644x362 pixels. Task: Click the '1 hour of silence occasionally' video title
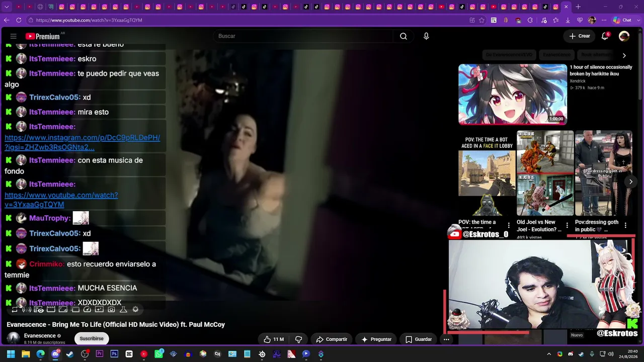pos(601,70)
